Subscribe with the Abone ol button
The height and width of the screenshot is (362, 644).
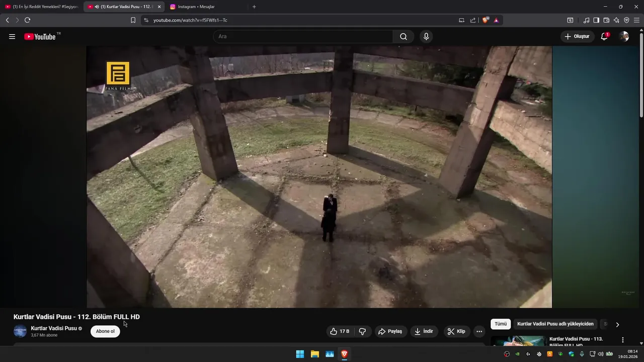click(105, 331)
